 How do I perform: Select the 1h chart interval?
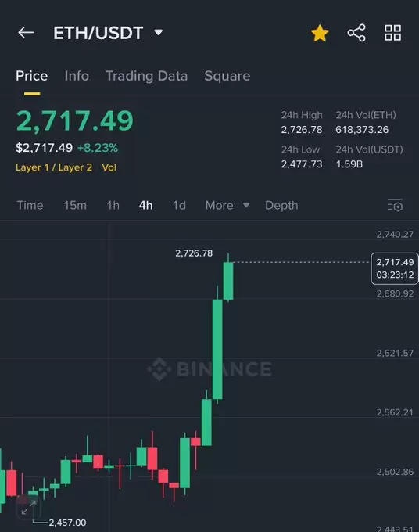[113, 205]
